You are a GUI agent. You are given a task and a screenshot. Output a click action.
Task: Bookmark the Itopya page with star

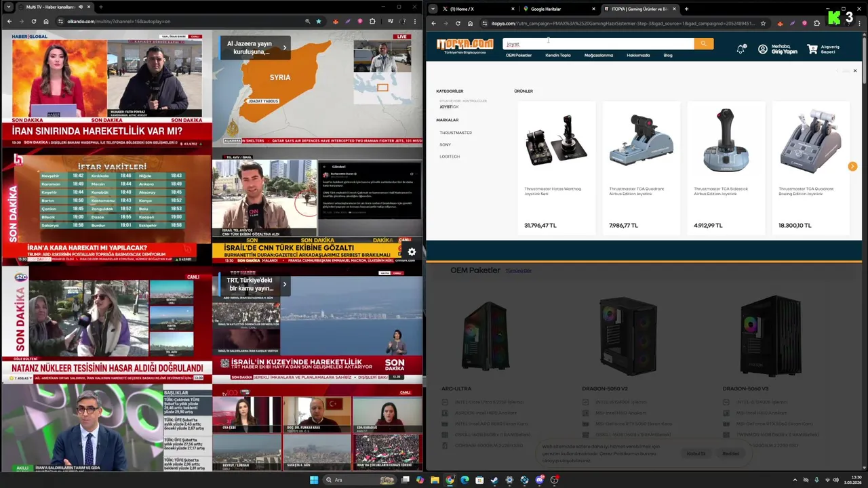click(763, 23)
